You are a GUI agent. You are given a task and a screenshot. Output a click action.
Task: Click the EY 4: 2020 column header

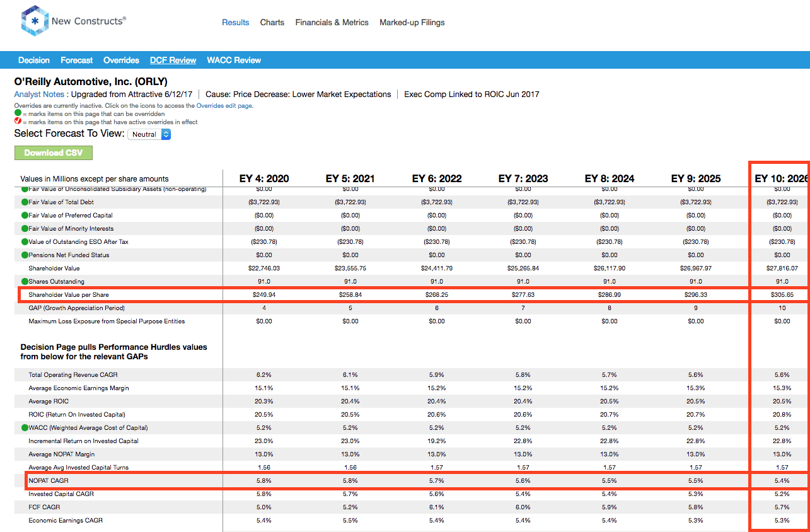tap(264, 178)
